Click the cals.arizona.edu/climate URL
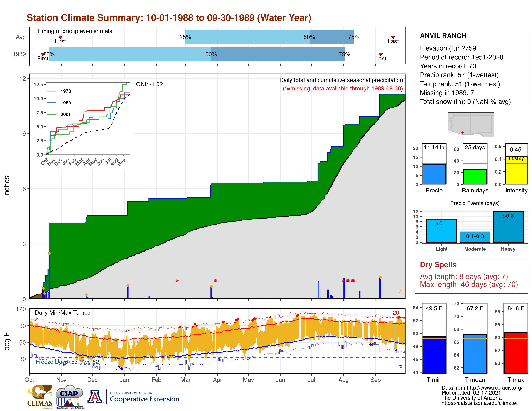 [479, 403]
